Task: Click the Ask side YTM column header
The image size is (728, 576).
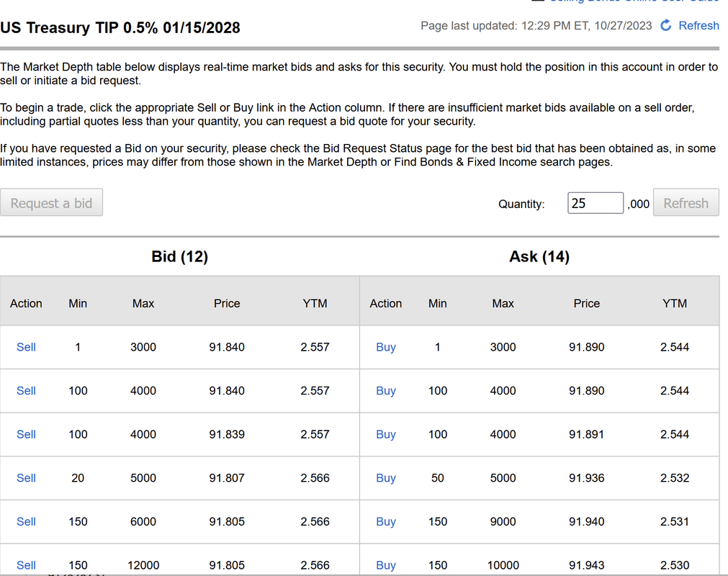Action: (675, 304)
